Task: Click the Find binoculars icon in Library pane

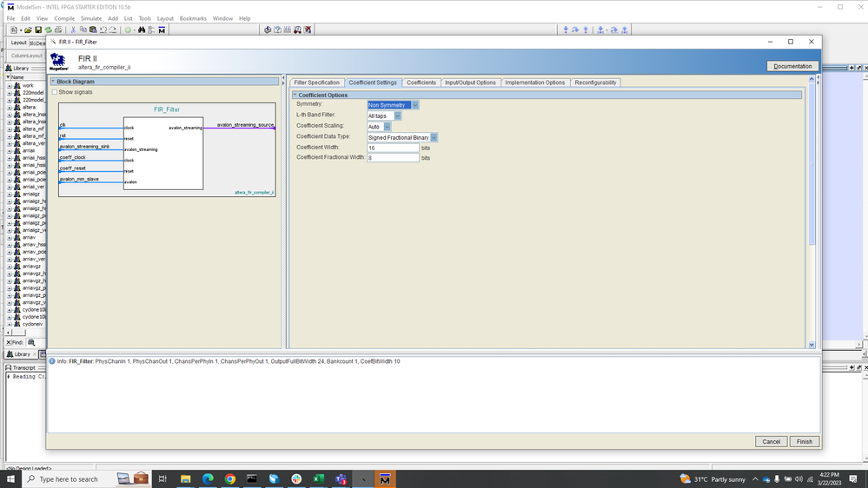Action: 31,342
